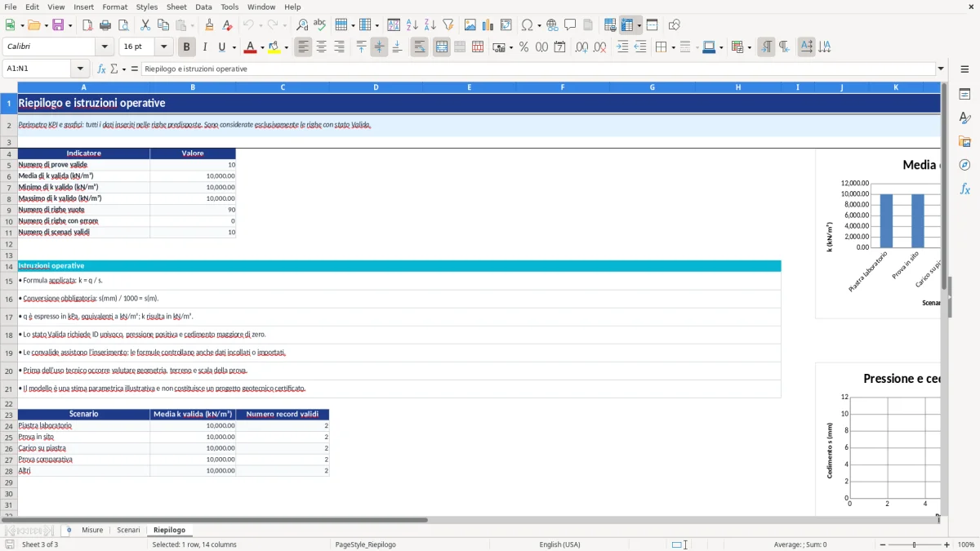Insert special character via the Omega icon
This screenshot has height=551, width=980.
[x=528, y=25]
